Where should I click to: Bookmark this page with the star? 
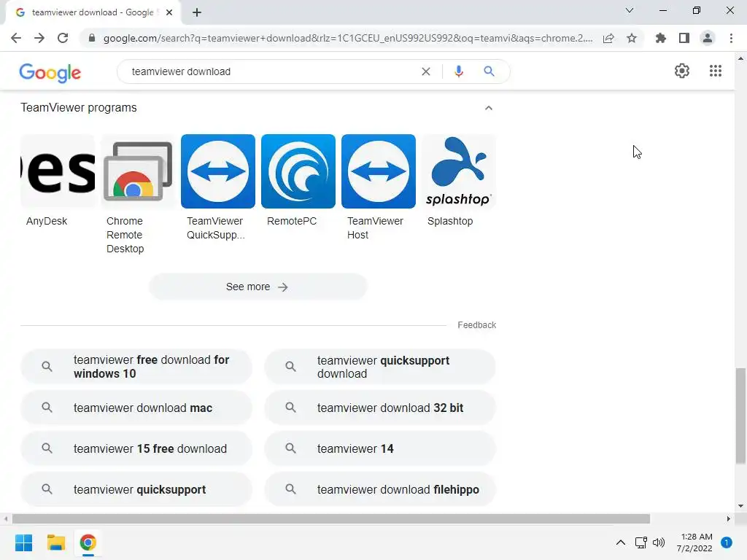[x=632, y=38]
